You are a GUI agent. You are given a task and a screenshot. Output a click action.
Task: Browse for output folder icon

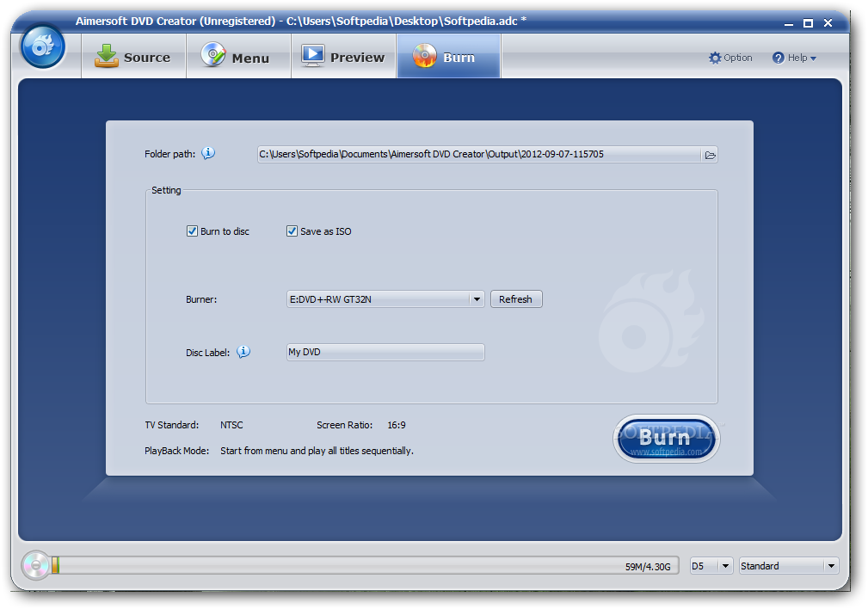pos(710,155)
